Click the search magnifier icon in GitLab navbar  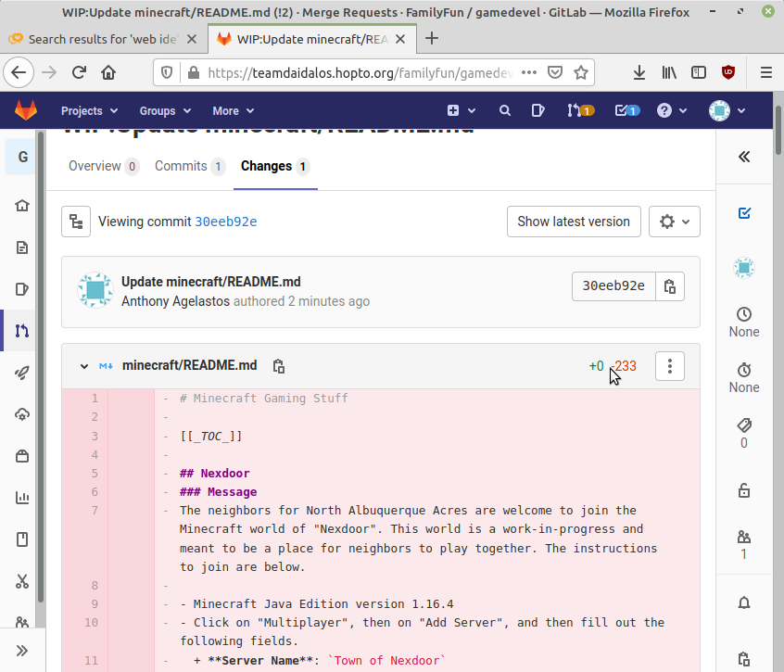[x=504, y=110]
